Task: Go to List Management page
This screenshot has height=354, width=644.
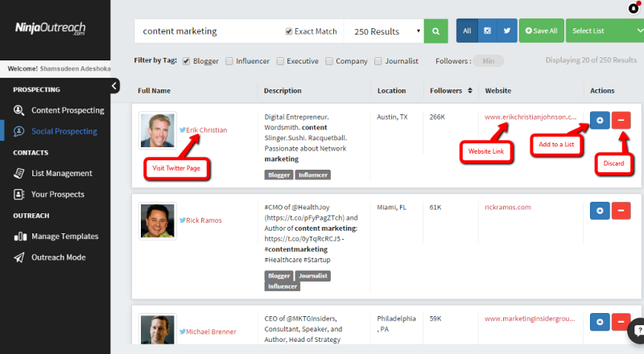Action: point(61,173)
